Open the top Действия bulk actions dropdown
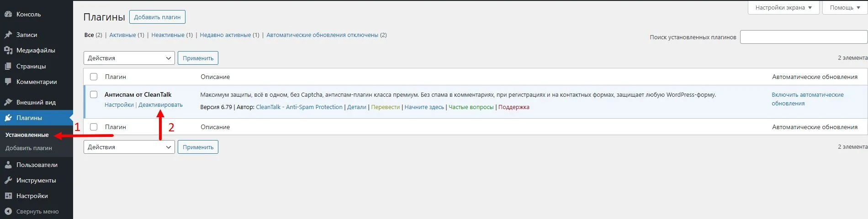 (x=129, y=58)
